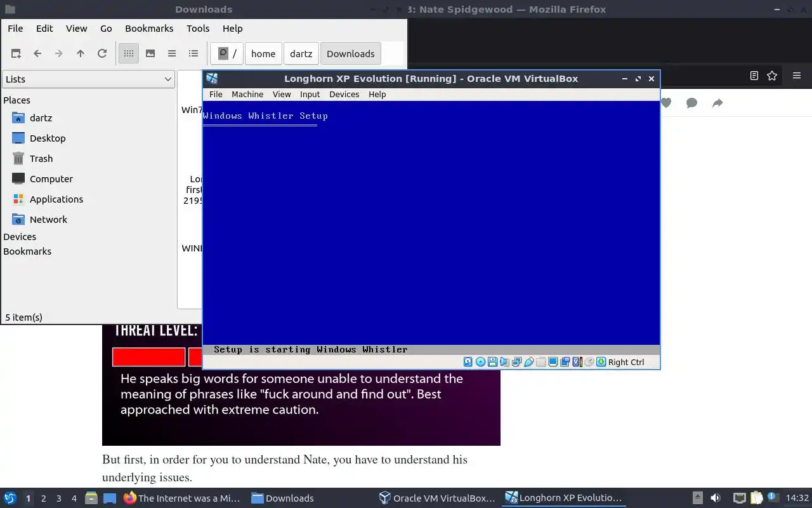Click the comment bubble icon on article
Image resolution: width=812 pixels, height=508 pixels.
coord(691,103)
